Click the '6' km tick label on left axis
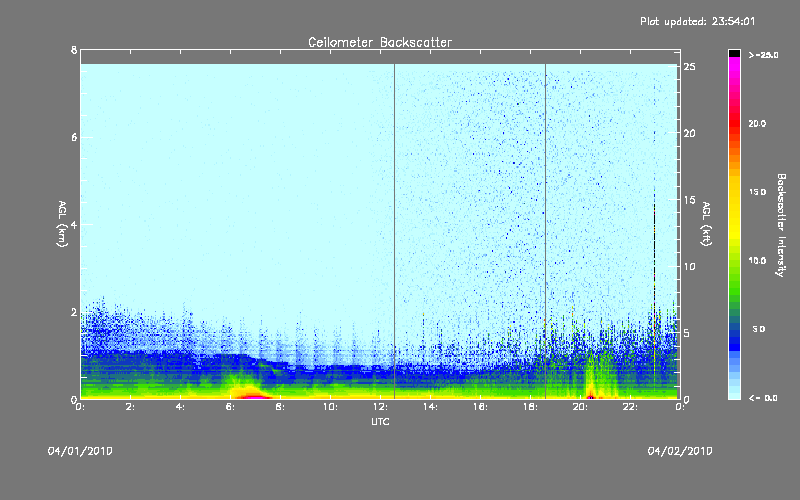 (x=74, y=137)
